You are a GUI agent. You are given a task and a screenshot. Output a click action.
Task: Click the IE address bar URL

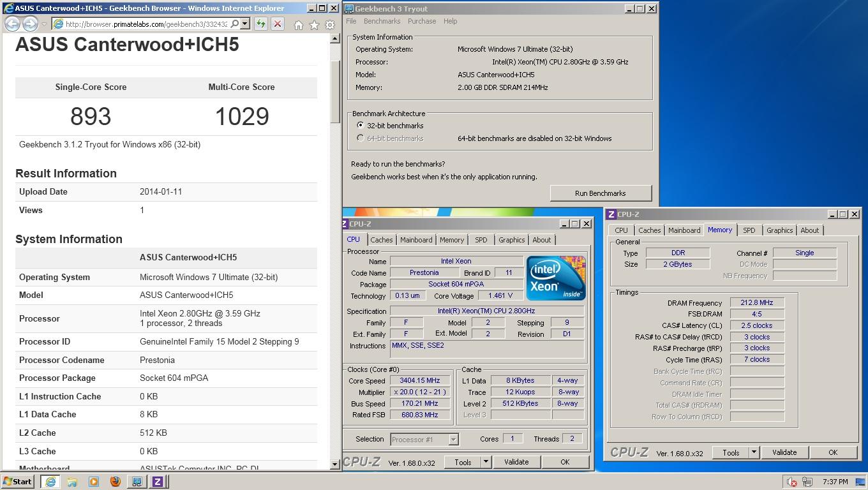[146, 24]
